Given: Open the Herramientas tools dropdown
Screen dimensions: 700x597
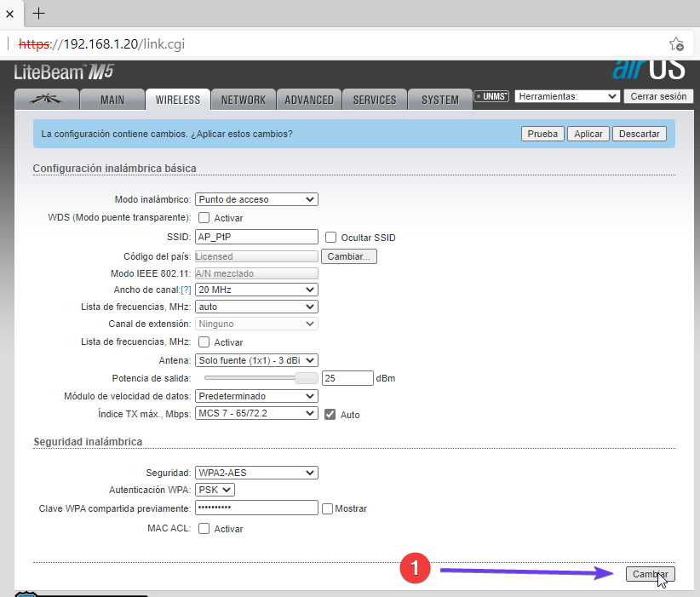Looking at the screenshot, I should point(567,97).
